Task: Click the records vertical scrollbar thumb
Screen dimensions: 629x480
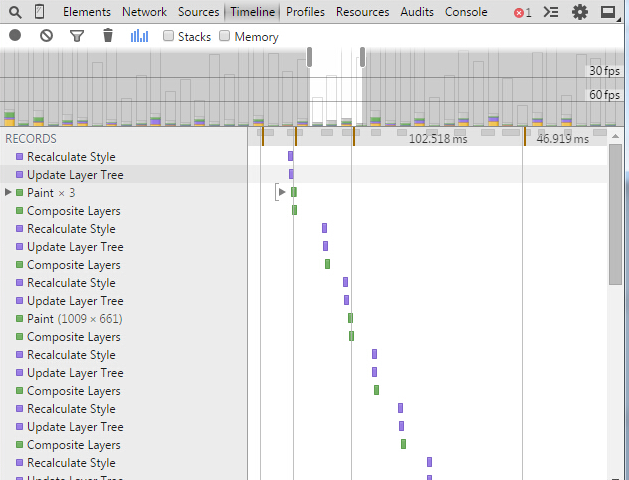Action: click(x=615, y=214)
